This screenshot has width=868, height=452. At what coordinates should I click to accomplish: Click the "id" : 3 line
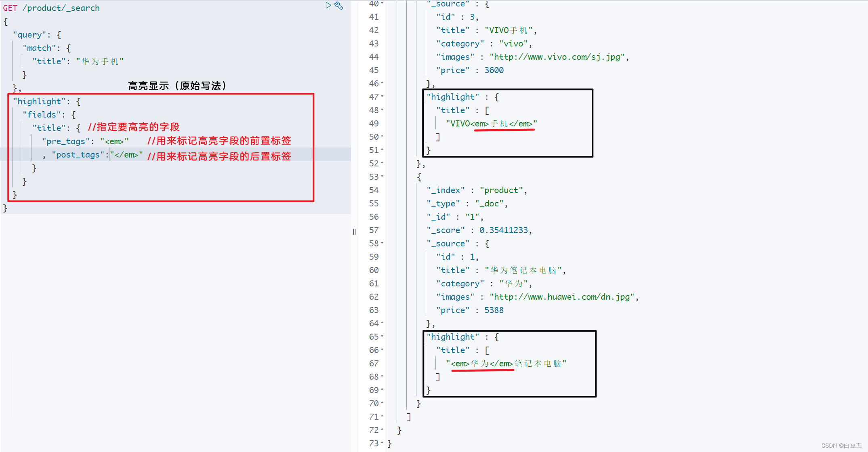(458, 17)
